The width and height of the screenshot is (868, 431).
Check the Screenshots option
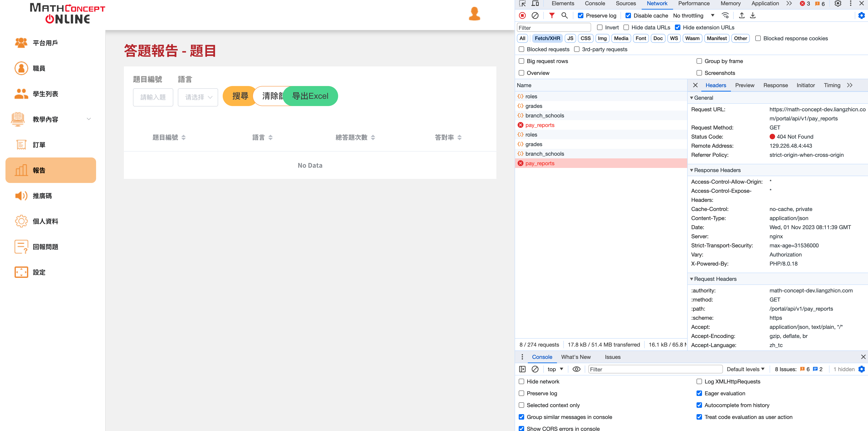[x=699, y=73]
